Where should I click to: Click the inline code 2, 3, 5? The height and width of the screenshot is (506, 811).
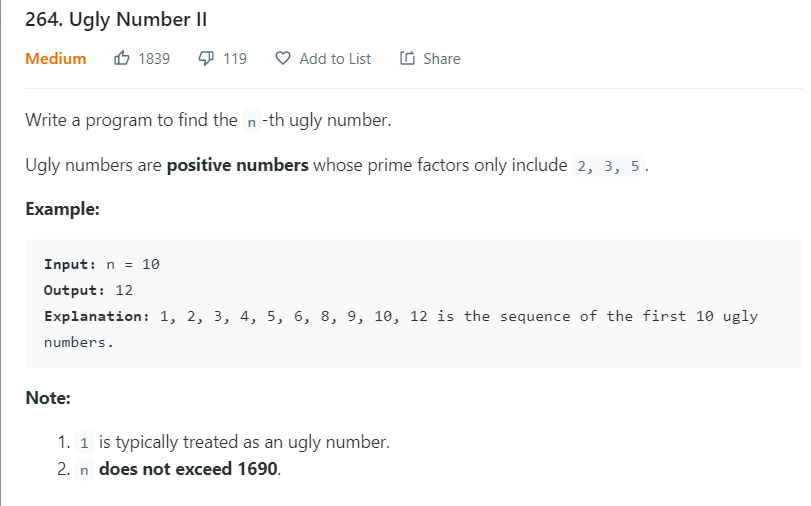point(608,166)
